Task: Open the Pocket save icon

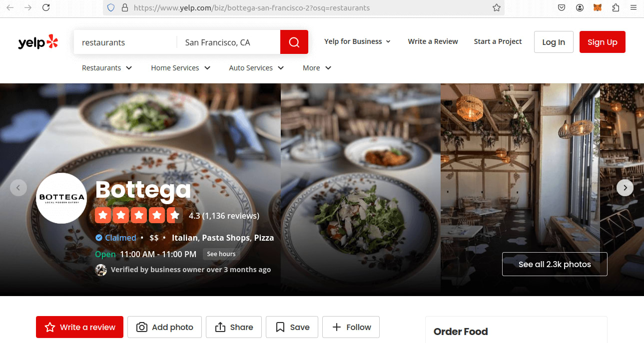Action: tap(562, 7)
